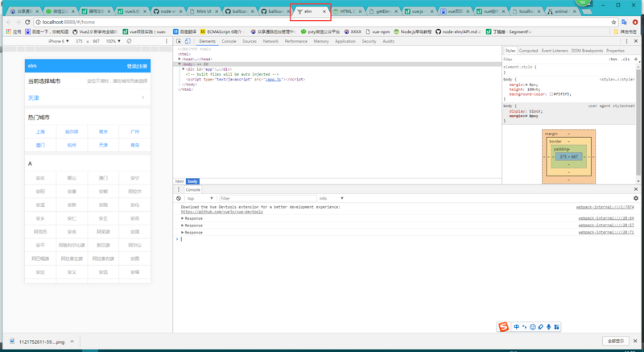
Task: Switch to the Sources tab
Action: [x=250, y=41]
